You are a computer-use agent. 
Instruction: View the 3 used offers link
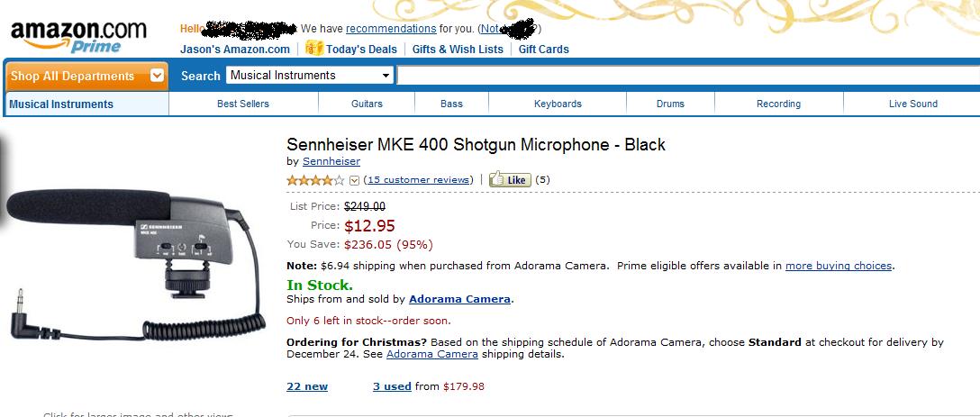(392, 386)
